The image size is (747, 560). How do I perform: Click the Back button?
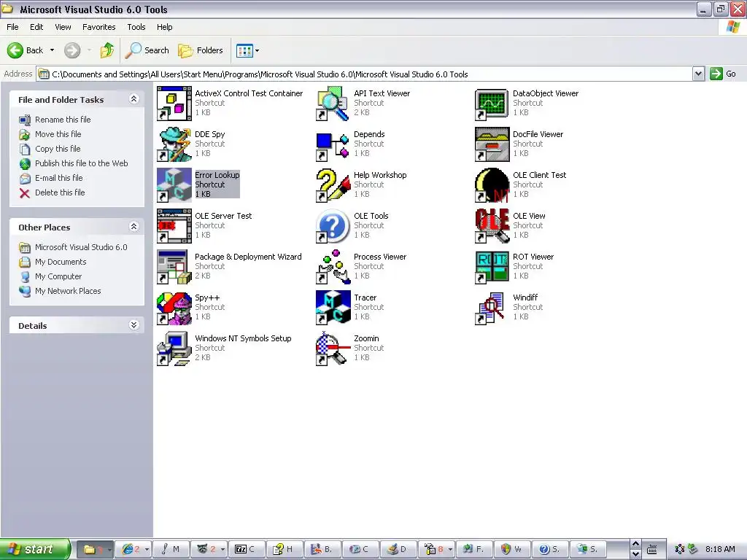point(26,50)
